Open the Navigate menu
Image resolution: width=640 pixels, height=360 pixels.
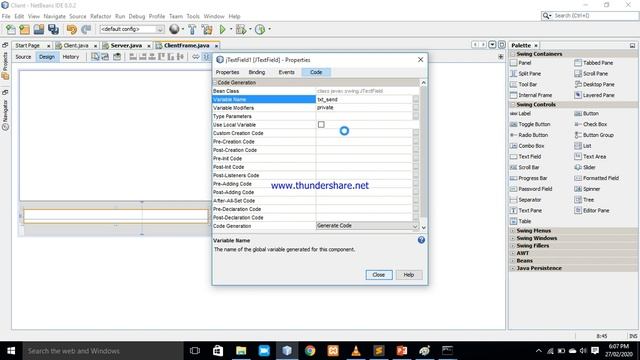click(x=54, y=16)
